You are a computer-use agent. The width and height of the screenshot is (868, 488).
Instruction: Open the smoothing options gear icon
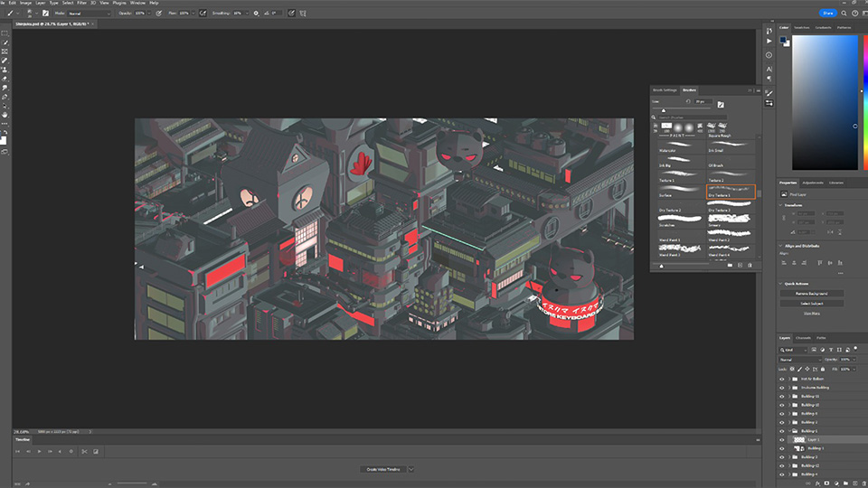coord(256,14)
